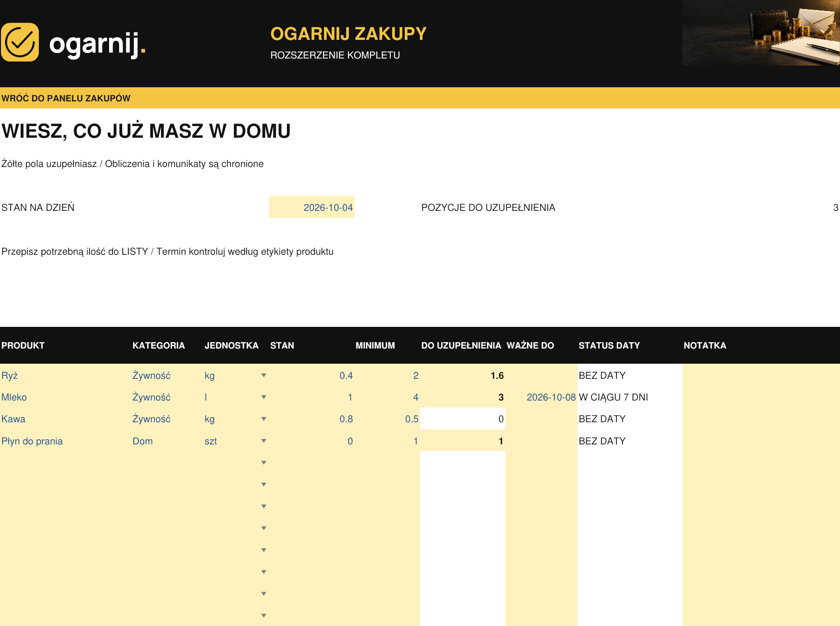Viewport: 840px width, 626px height.
Task: Click the ogarnij checkmark logo icon
Action: tap(20, 42)
